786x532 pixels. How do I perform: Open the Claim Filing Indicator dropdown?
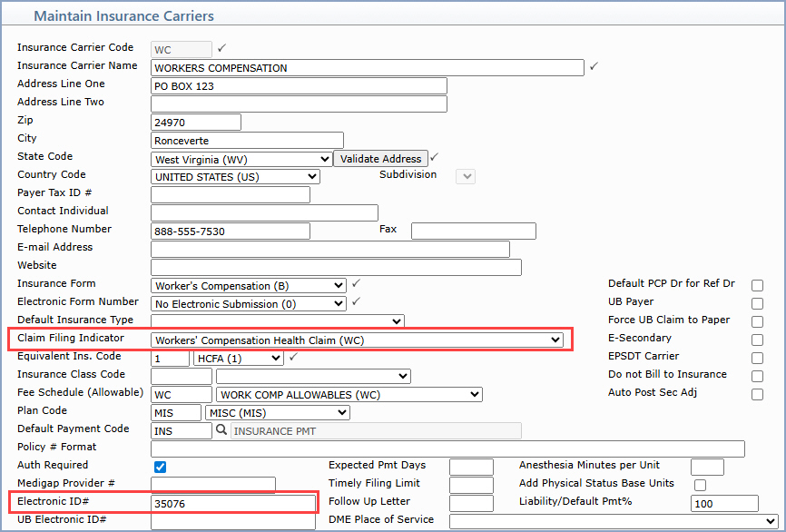click(x=357, y=340)
